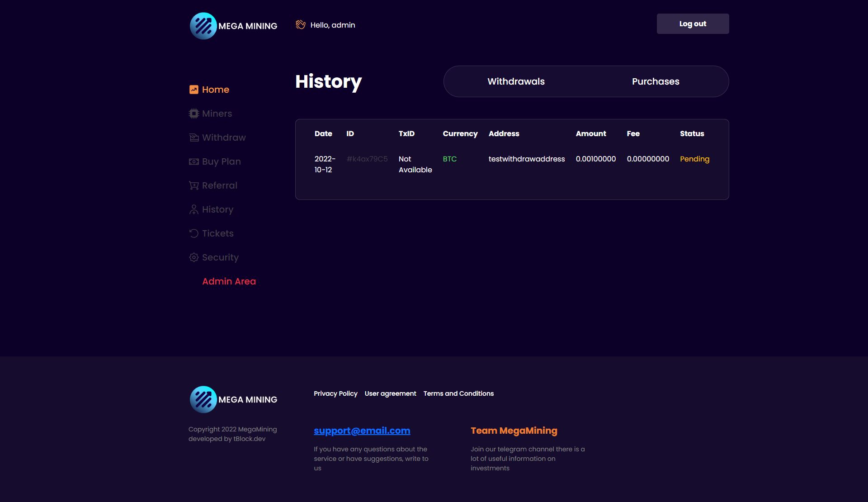Open the Privacy Policy link

click(336, 394)
